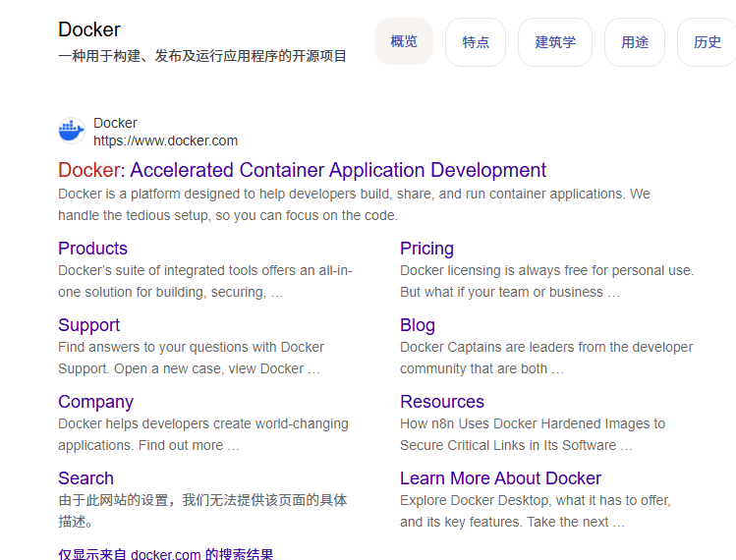Image resolution: width=736 pixels, height=560 pixels.
Task: Click the 'Docker Captains are leaders' snippet
Action: coord(546,358)
